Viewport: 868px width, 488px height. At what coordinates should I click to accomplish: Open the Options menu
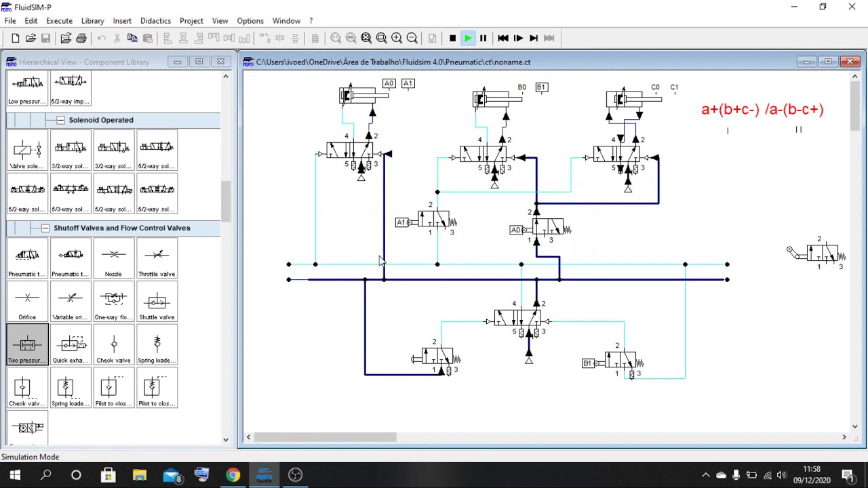coord(250,21)
